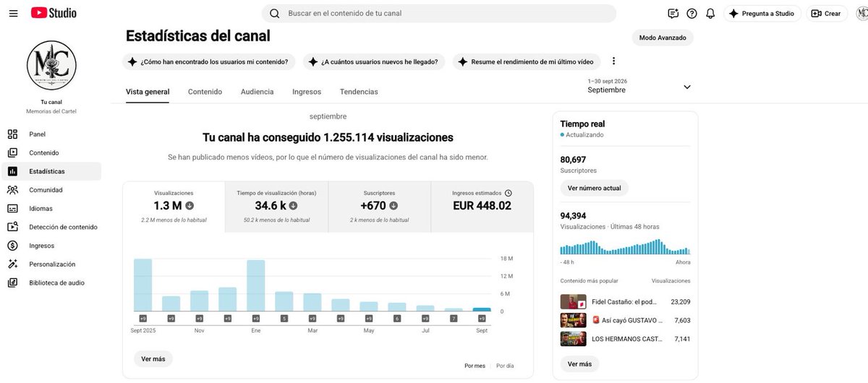Click Ver más in Tiempo real panel

(x=580, y=363)
